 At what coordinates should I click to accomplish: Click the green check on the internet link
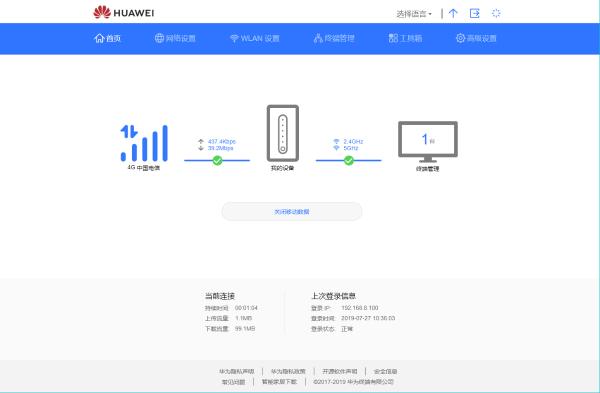click(x=217, y=160)
